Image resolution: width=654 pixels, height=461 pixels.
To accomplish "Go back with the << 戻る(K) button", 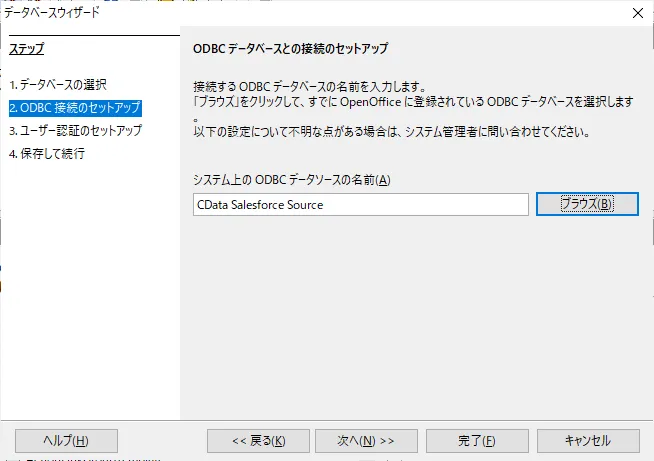I will [257, 440].
